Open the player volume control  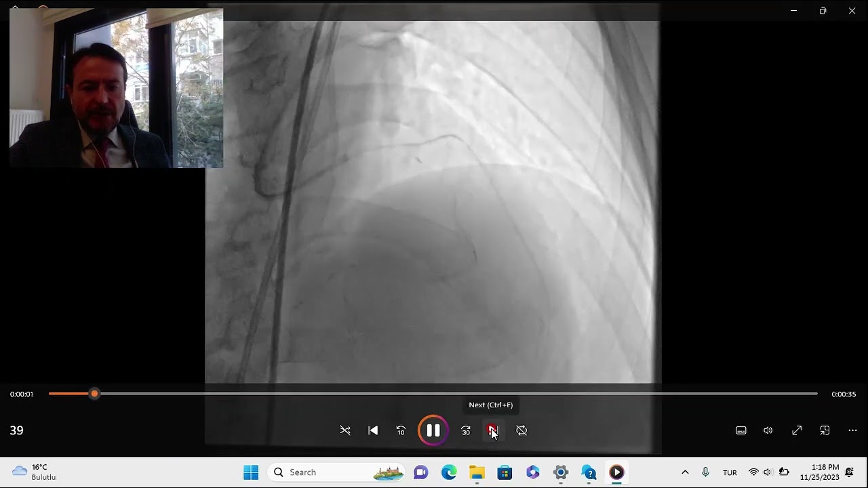point(768,430)
